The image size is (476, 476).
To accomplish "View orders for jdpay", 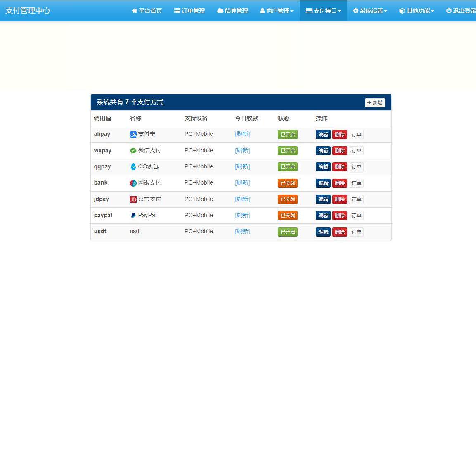I will (356, 199).
